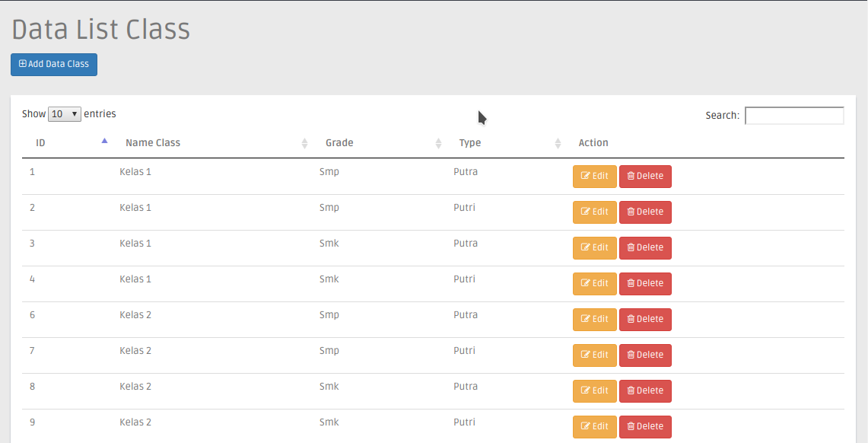Click the trash icon on row ID 9
This screenshot has width=868, height=443.
pos(632,426)
